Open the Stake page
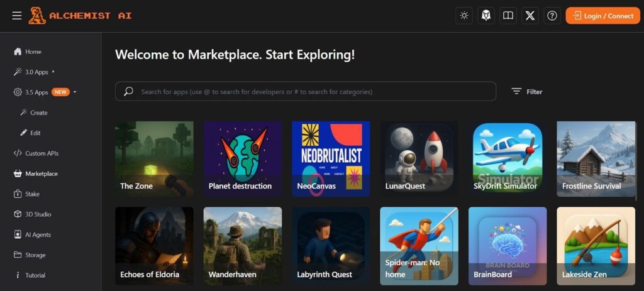The image size is (644, 291). click(31, 194)
